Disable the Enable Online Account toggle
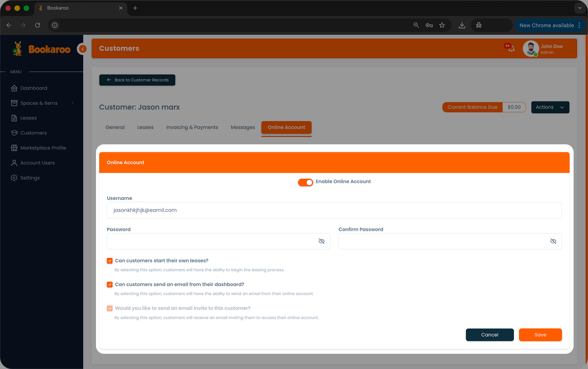The image size is (588, 369). (x=305, y=182)
